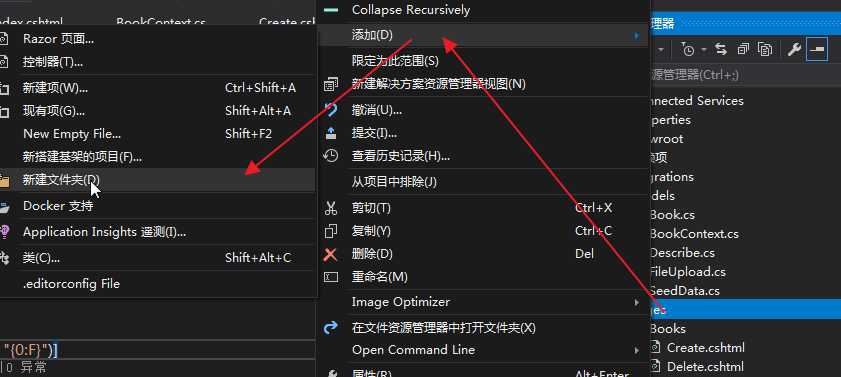
Task: Toggle the preview selected items button
Action: [817, 50]
